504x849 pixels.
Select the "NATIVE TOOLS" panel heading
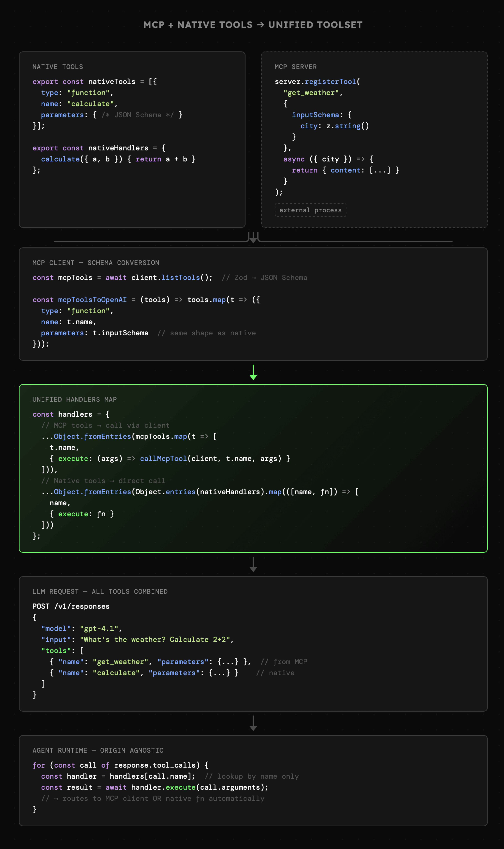click(x=58, y=67)
